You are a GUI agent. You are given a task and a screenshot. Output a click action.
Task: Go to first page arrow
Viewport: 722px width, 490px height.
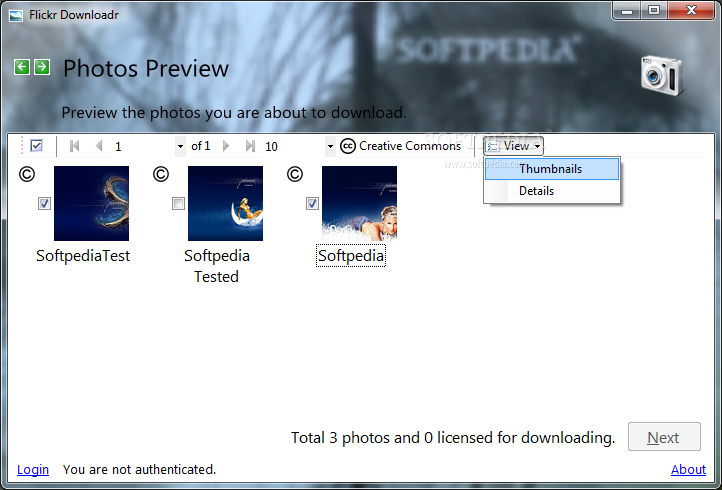coord(75,146)
